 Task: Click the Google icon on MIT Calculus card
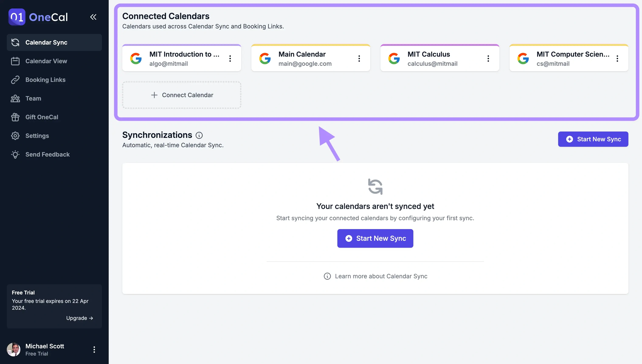(x=394, y=59)
